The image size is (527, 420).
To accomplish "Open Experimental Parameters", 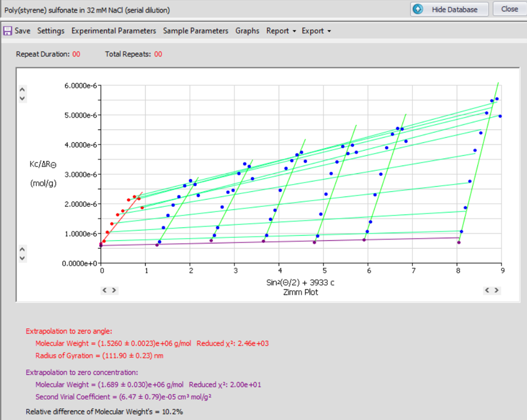I will pyautogui.click(x=114, y=31).
